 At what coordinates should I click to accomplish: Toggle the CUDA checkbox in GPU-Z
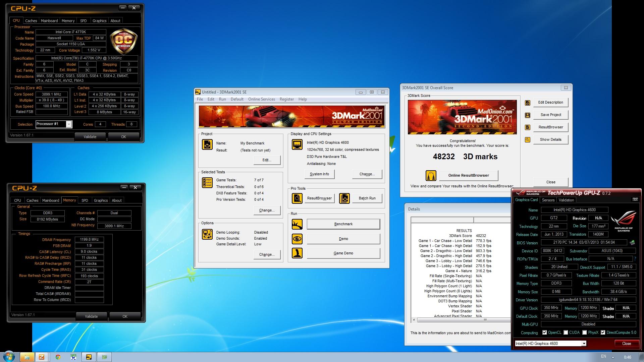coord(566,333)
